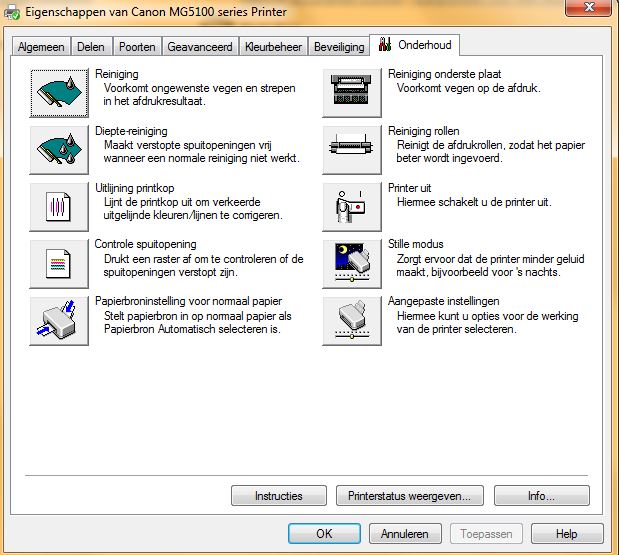Click the 'Reiniging onderste plaat' label
The width and height of the screenshot is (619, 555).
[445, 74]
